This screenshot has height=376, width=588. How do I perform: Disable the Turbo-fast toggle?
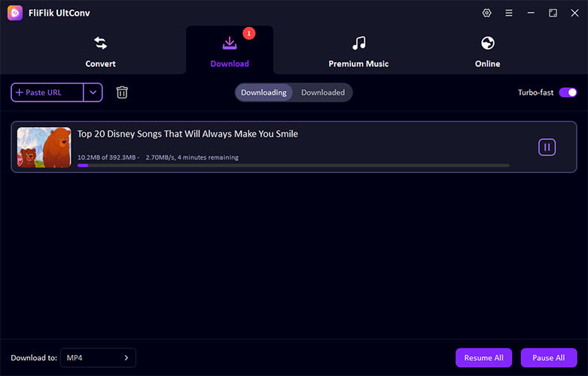pyautogui.click(x=567, y=92)
